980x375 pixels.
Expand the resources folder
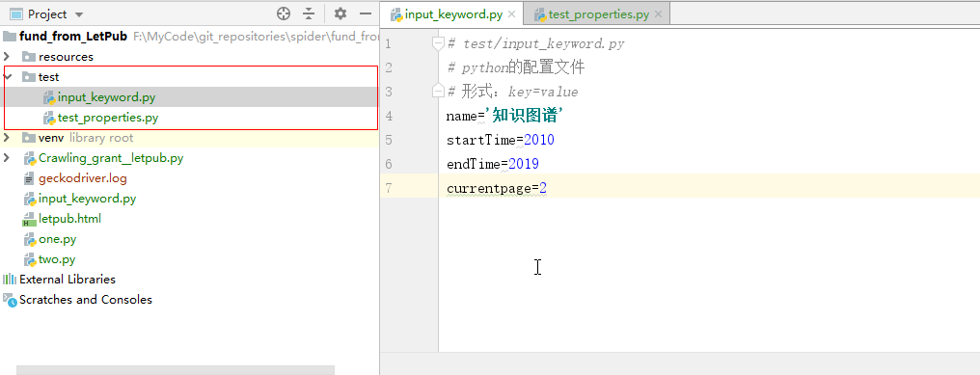point(6,57)
